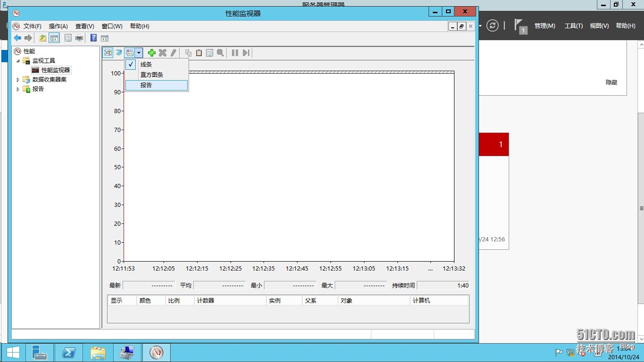Open 帮助(H) menu in Performance Monitor
644x362 pixels.
click(x=140, y=26)
